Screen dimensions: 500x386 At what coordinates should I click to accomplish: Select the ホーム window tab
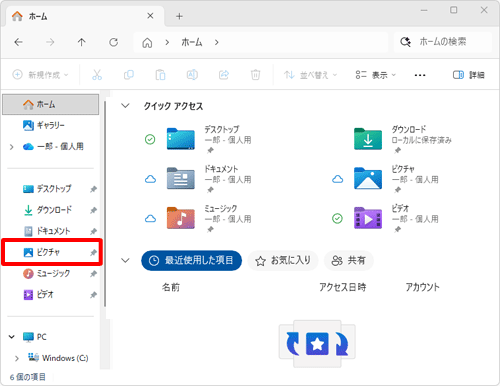pos(85,16)
